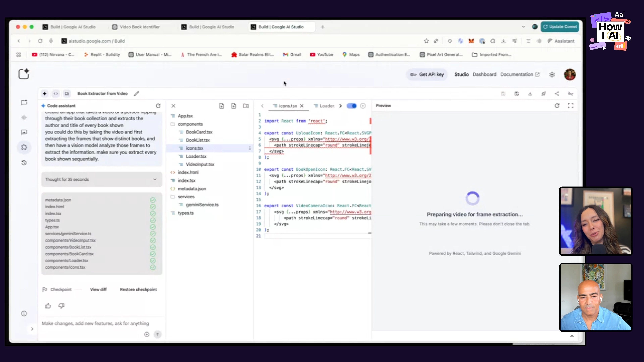The image size is (644, 362).
Task: Click the download app icon
Action: point(530,94)
